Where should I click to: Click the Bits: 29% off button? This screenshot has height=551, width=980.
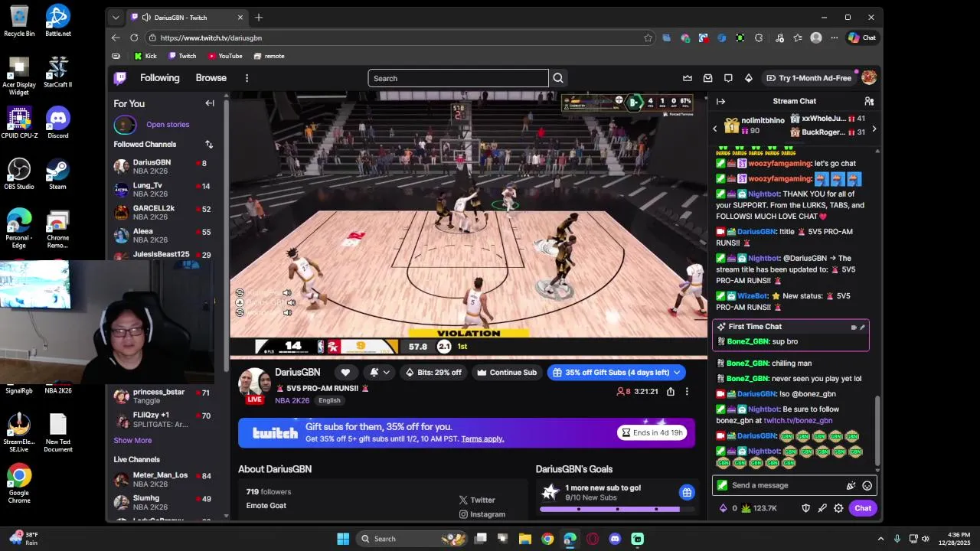(x=433, y=373)
